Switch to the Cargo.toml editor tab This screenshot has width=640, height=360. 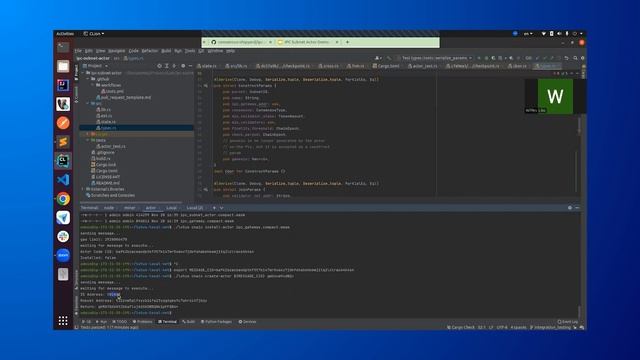click(x=386, y=66)
